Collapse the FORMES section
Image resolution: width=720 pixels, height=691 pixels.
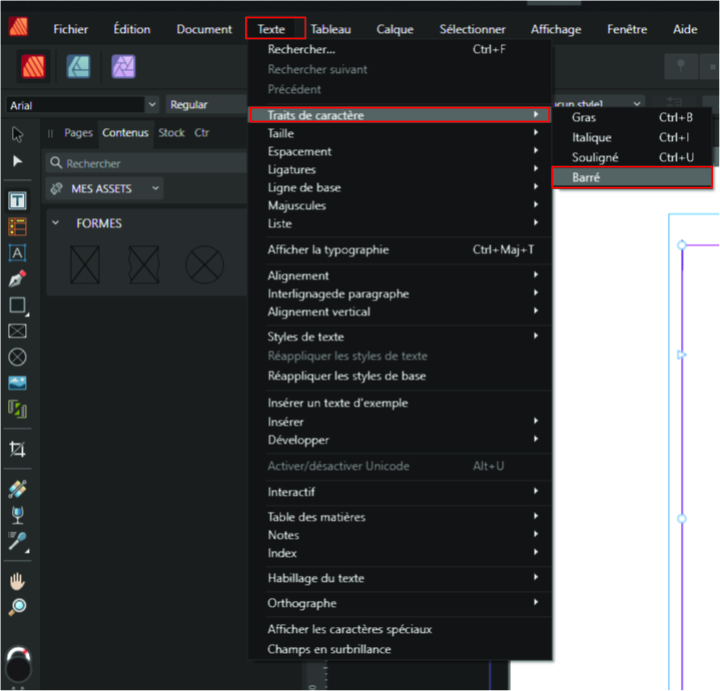[x=56, y=223]
